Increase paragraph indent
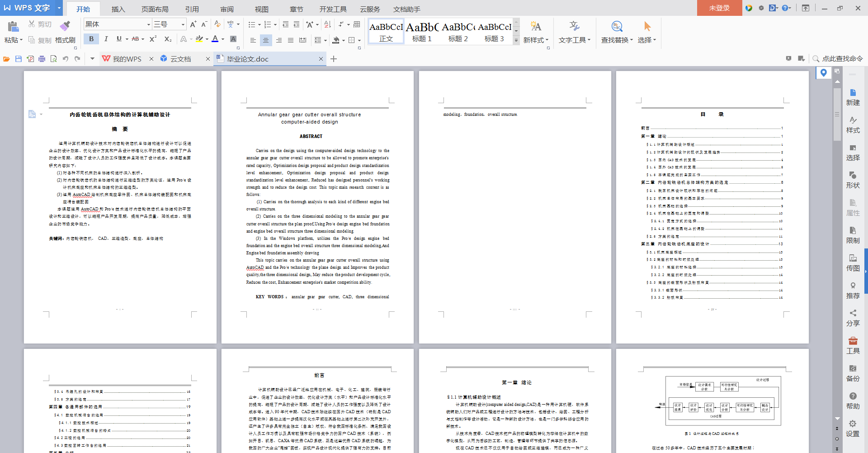 coord(297,24)
